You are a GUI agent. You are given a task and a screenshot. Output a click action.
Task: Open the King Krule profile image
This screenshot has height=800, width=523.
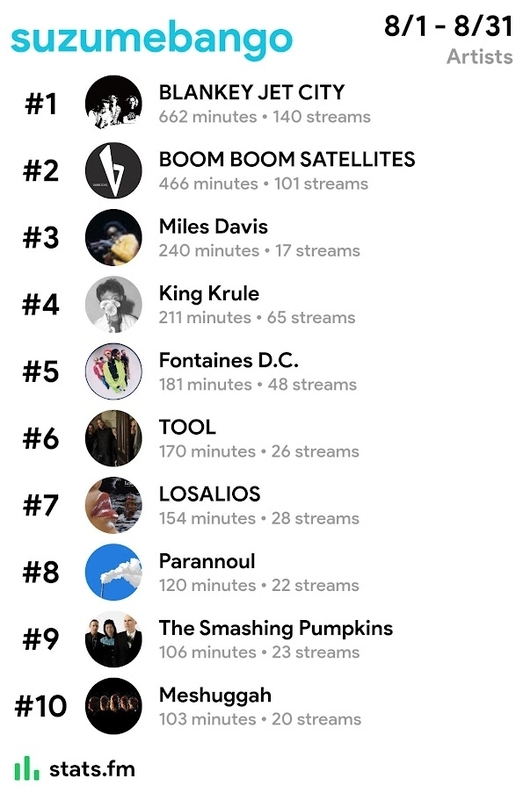[113, 304]
